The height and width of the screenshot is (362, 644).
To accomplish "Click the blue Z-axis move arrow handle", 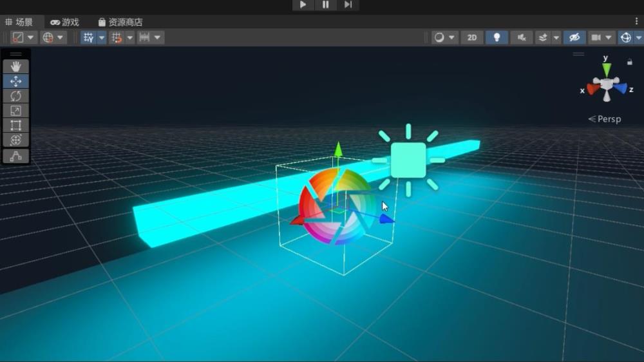I will (386, 220).
